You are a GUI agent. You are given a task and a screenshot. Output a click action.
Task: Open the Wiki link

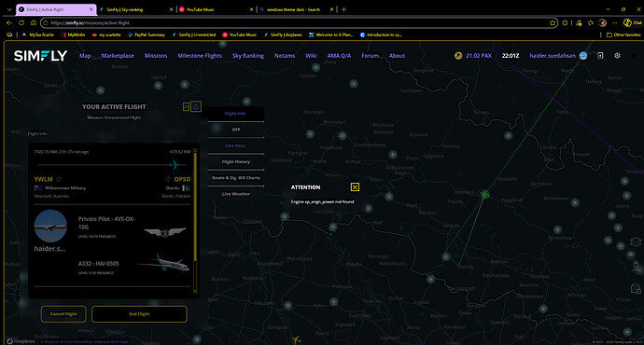pos(311,55)
